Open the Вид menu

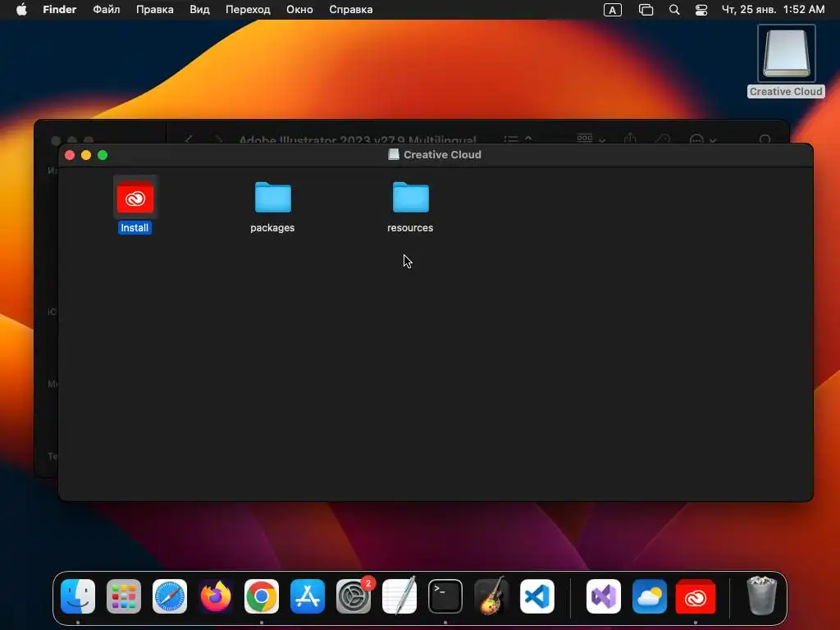click(x=199, y=10)
